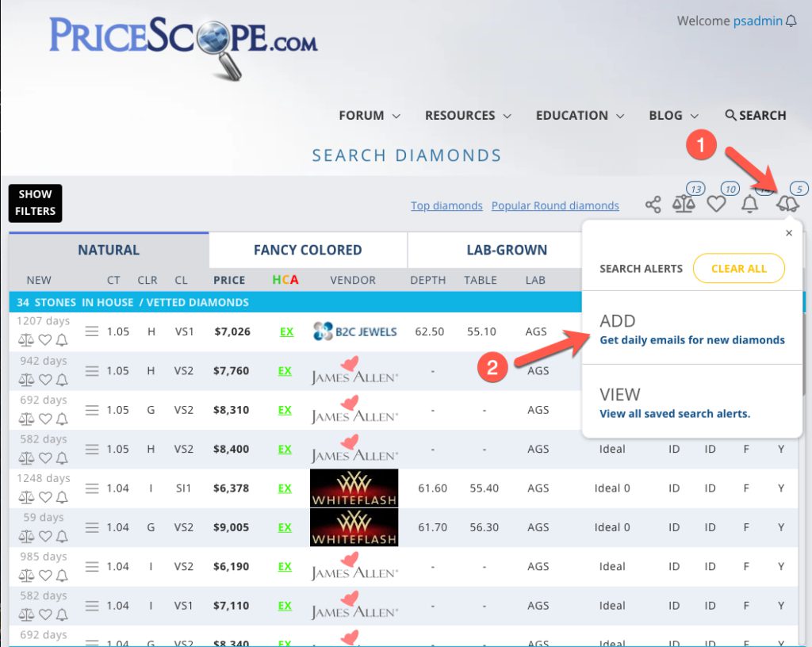This screenshot has height=647, width=812.
Task: Expand details menu for $6,378 stone
Action: tap(92, 488)
